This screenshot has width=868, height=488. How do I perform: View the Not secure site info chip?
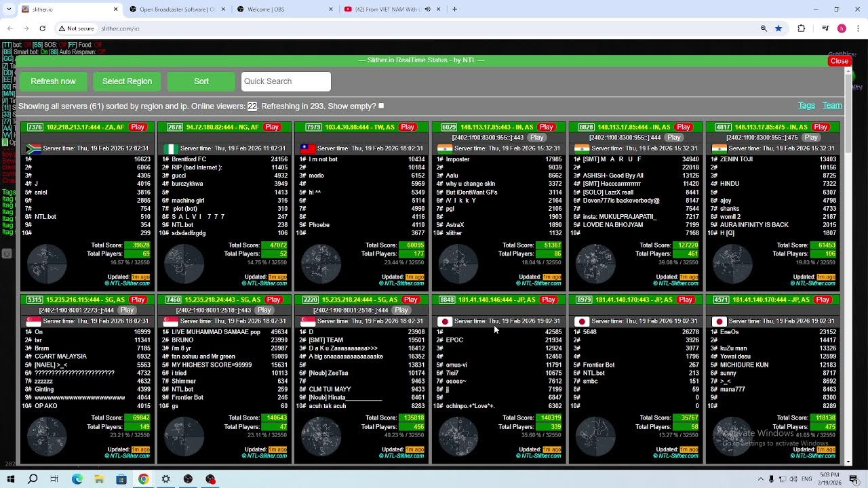tap(76, 28)
